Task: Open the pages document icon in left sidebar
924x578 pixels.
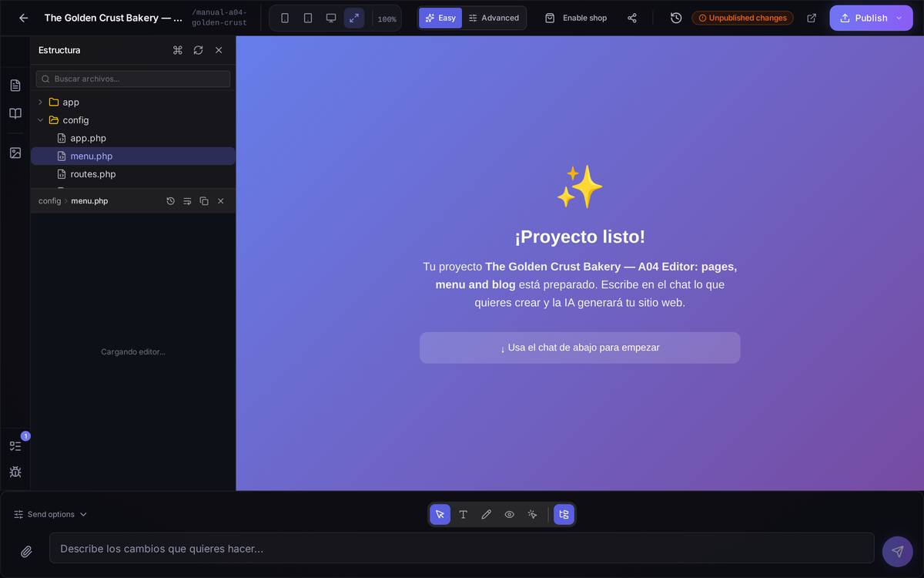Action: (x=15, y=85)
